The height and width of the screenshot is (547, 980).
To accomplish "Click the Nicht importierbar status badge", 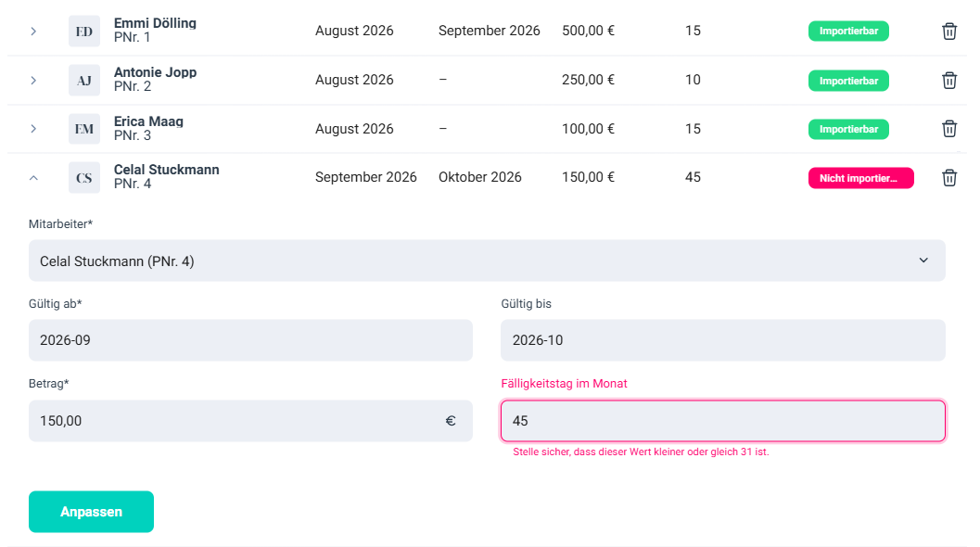I will 860,178.
